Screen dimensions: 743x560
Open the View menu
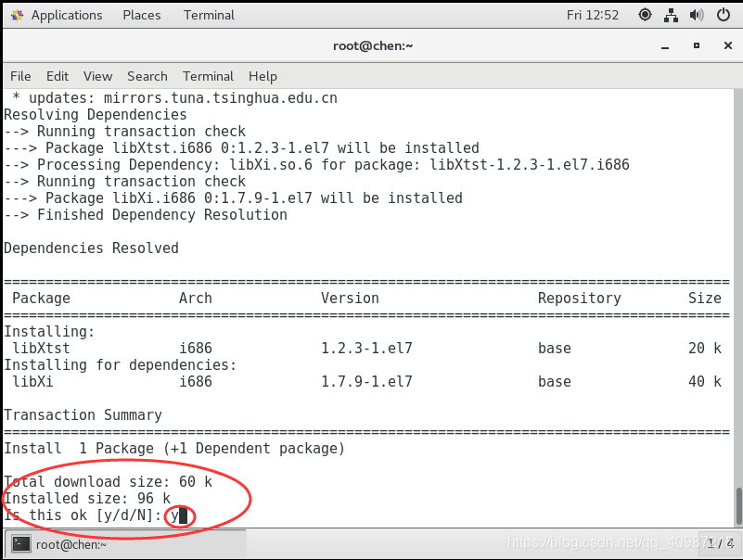tap(97, 76)
